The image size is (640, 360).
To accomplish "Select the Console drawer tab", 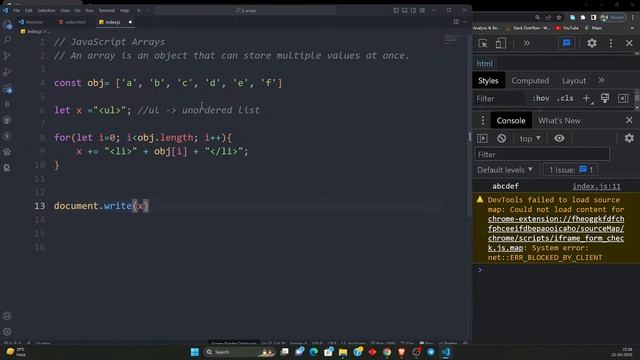I will pyautogui.click(x=511, y=120).
